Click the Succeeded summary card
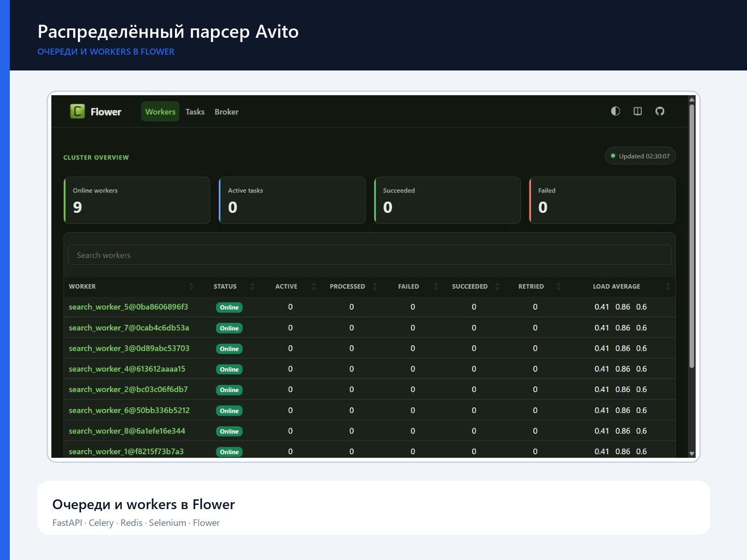The width and height of the screenshot is (747, 560). tap(447, 200)
